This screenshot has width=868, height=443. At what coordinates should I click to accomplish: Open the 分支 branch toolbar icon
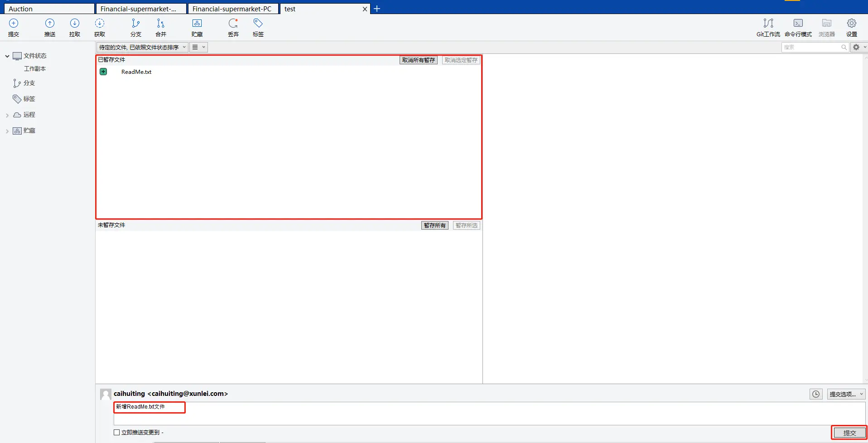tap(135, 23)
